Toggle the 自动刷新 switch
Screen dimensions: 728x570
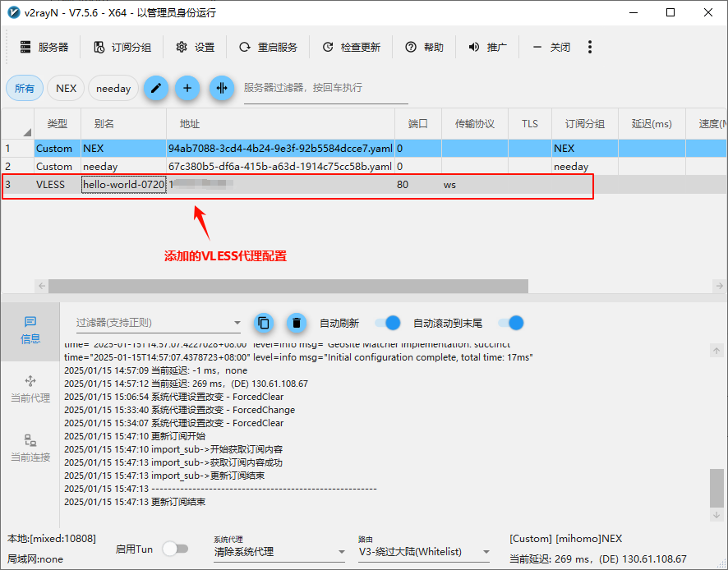387,323
